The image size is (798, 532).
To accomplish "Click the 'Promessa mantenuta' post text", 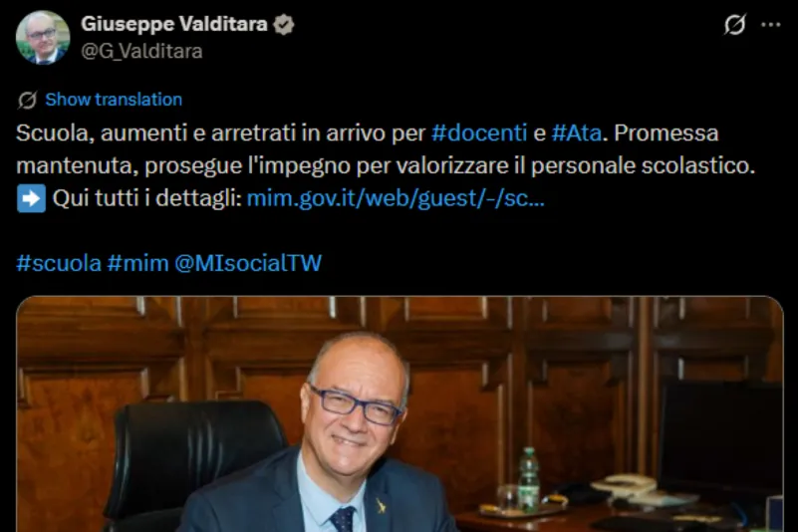I will 386,149.
